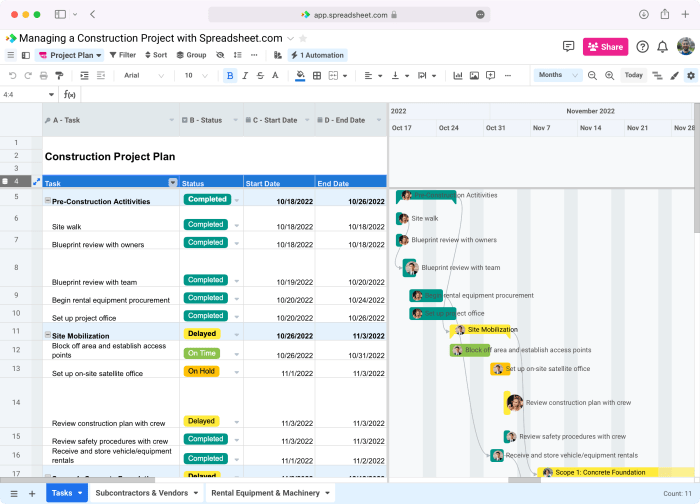Toggle italic text formatting
The image size is (700, 504).
click(246, 75)
